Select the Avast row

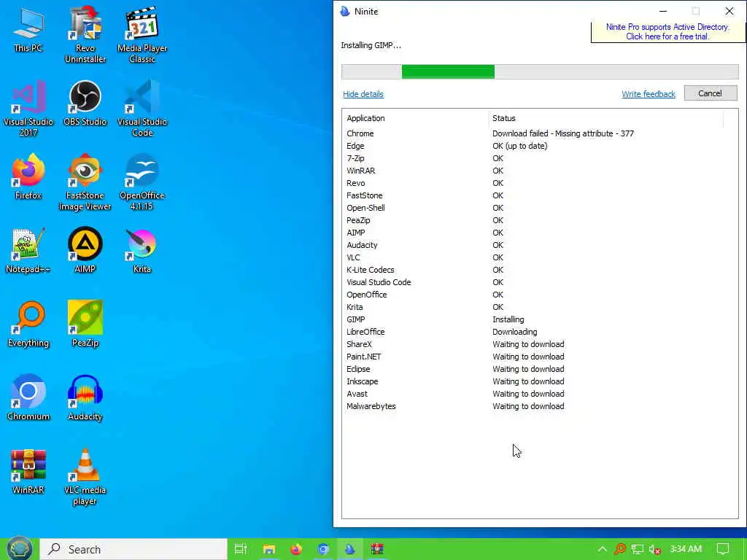click(540, 394)
